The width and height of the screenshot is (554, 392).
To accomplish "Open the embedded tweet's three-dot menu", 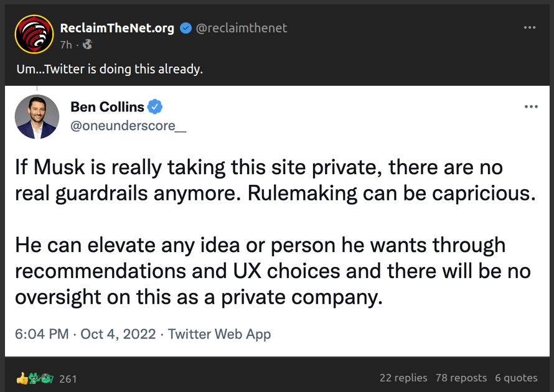I will click(531, 107).
